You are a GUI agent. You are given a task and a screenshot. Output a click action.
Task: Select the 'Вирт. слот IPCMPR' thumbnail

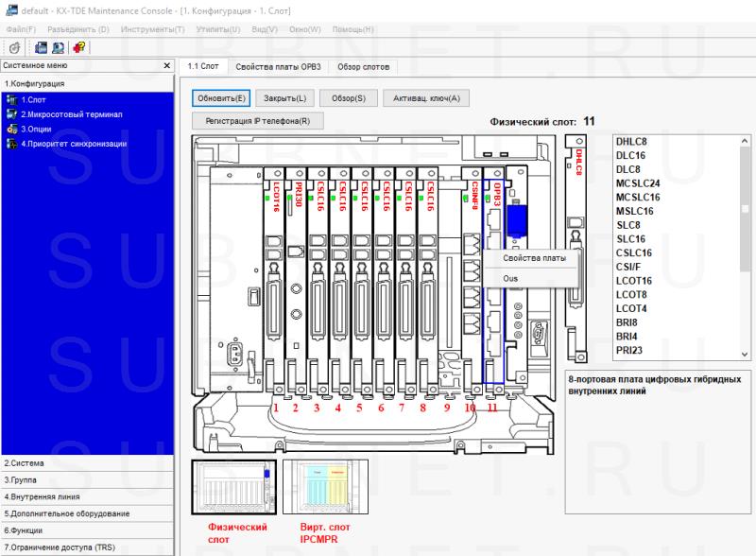point(324,489)
